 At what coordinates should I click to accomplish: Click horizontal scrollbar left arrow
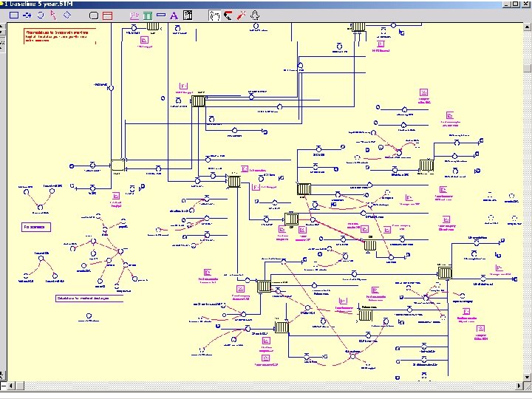click(11, 386)
